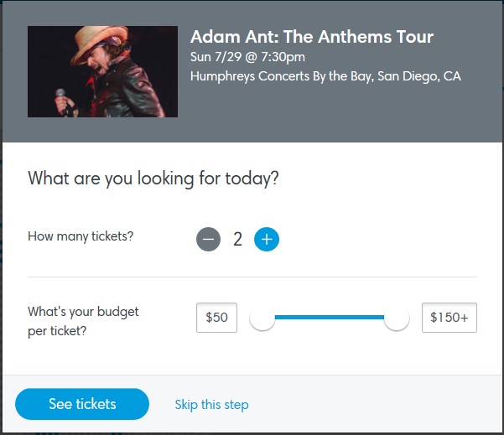Decrease ticket count with minus button
The height and width of the screenshot is (435, 504).
pos(208,240)
